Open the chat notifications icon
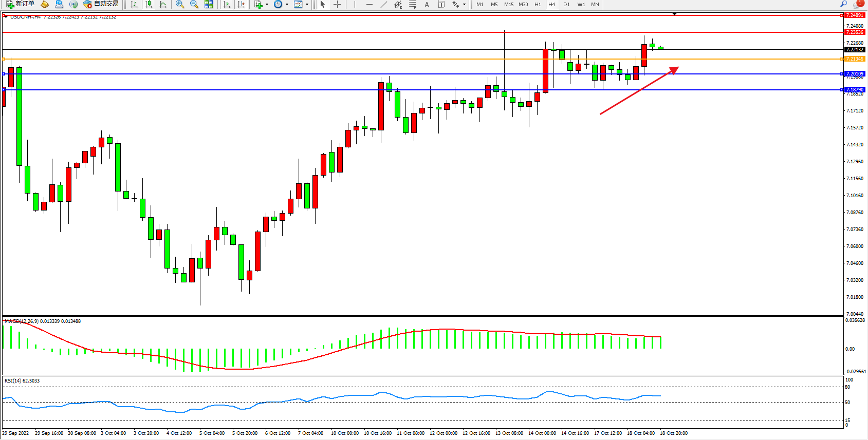 click(x=858, y=4)
